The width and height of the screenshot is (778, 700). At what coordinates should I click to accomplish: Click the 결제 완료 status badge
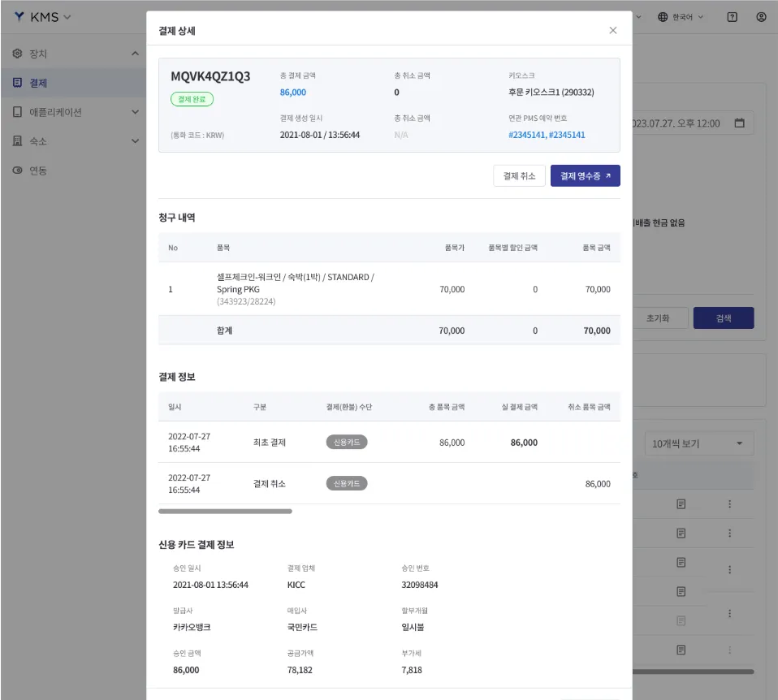tap(192, 99)
